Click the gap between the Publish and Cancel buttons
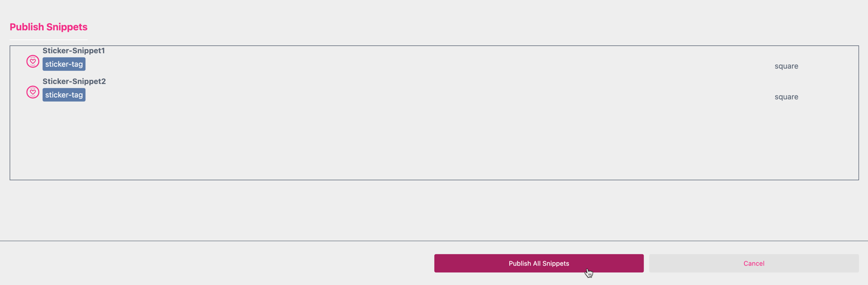The width and height of the screenshot is (868, 285). pos(647,263)
